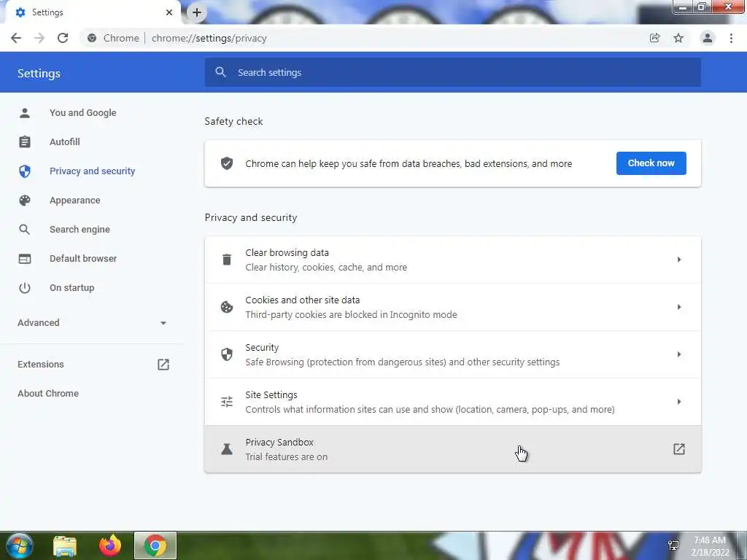Viewport: 747px width, 560px height.
Task: Click Security row title text
Action: [262, 348]
